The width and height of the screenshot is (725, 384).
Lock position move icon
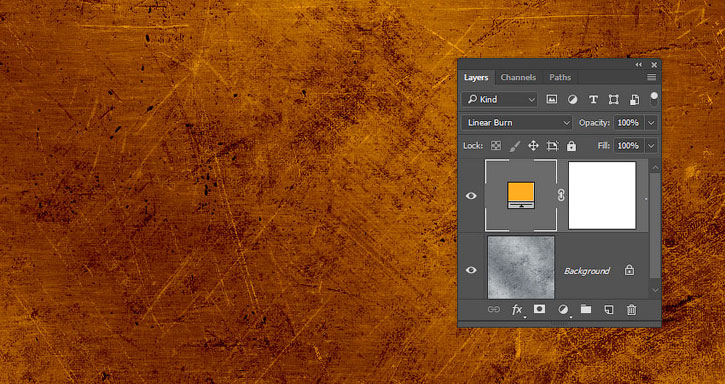pyautogui.click(x=533, y=146)
